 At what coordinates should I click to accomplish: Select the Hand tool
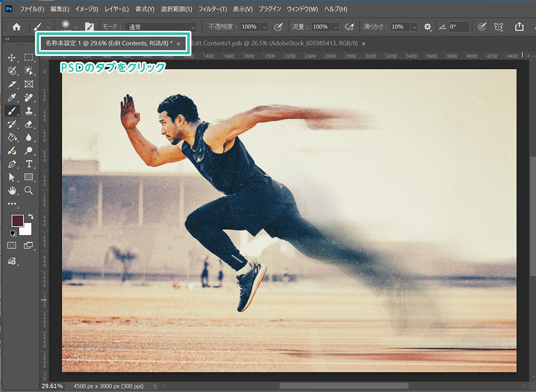pyautogui.click(x=12, y=191)
